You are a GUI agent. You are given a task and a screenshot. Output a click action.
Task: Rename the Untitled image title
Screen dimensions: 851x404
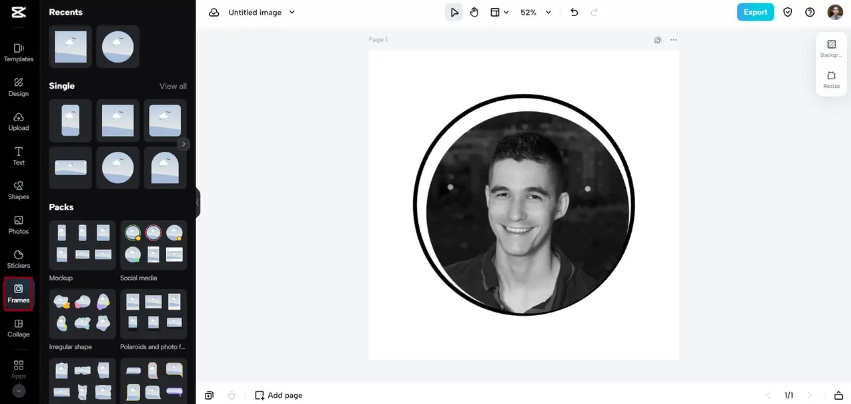click(255, 12)
